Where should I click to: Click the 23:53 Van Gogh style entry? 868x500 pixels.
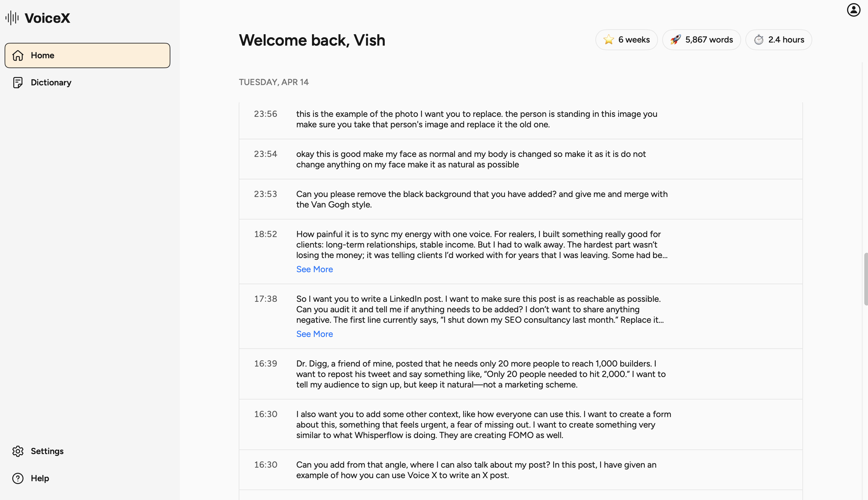tap(482, 199)
